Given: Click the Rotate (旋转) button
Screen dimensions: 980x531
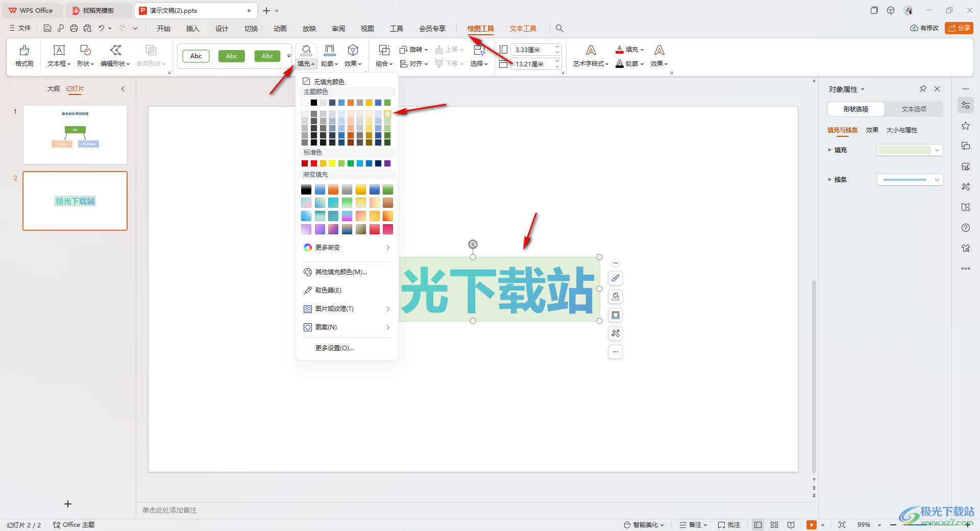Looking at the screenshot, I should (x=413, y=50).
